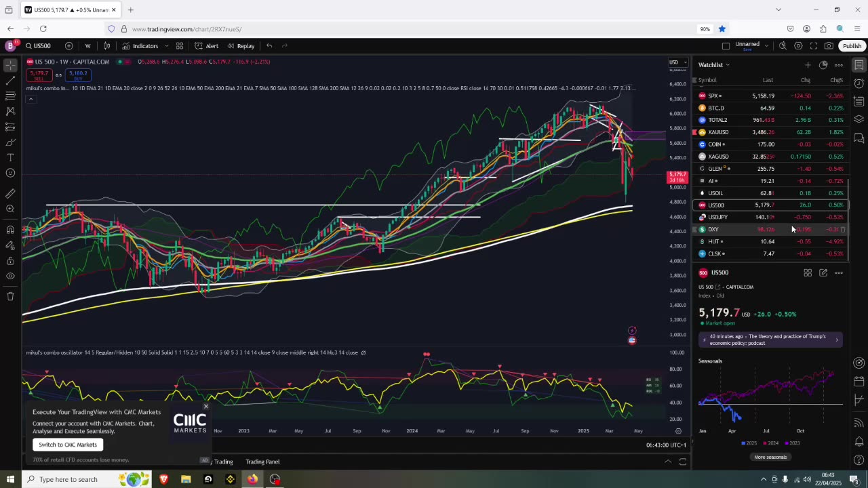The width and height of the screenshot is (868, 488).
Task: Toggle lock all drawings
Action: click(x=10, y=260)
